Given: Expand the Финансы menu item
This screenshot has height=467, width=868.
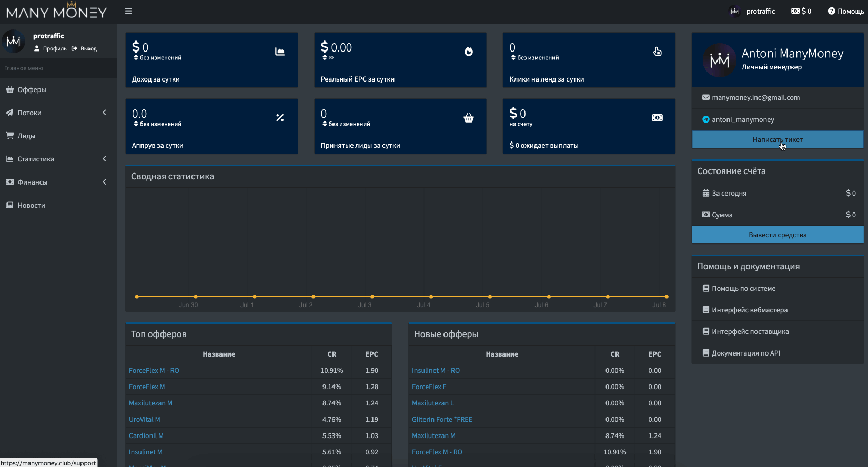Looking at the screenshot, I should 58,182.
